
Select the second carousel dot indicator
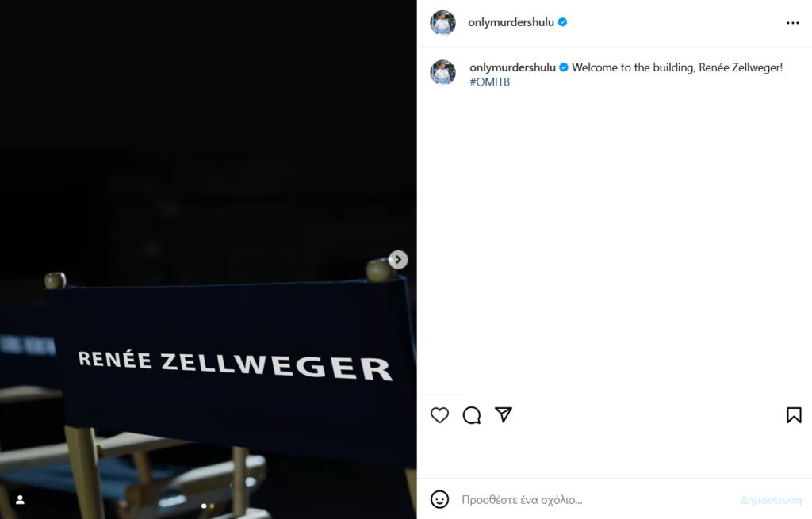click(212, 506)
